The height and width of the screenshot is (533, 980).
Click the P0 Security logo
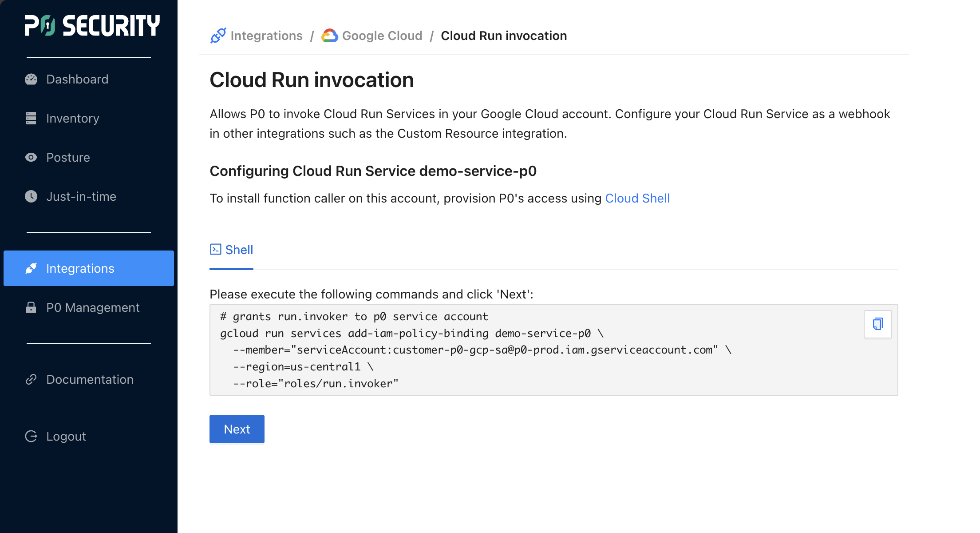92,26
